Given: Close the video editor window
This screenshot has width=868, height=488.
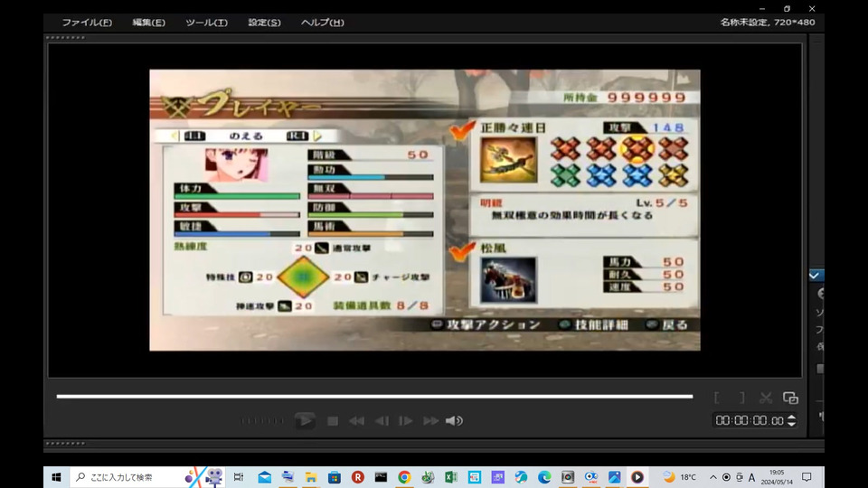Looking at the screenshot, I should pos(812,9).
